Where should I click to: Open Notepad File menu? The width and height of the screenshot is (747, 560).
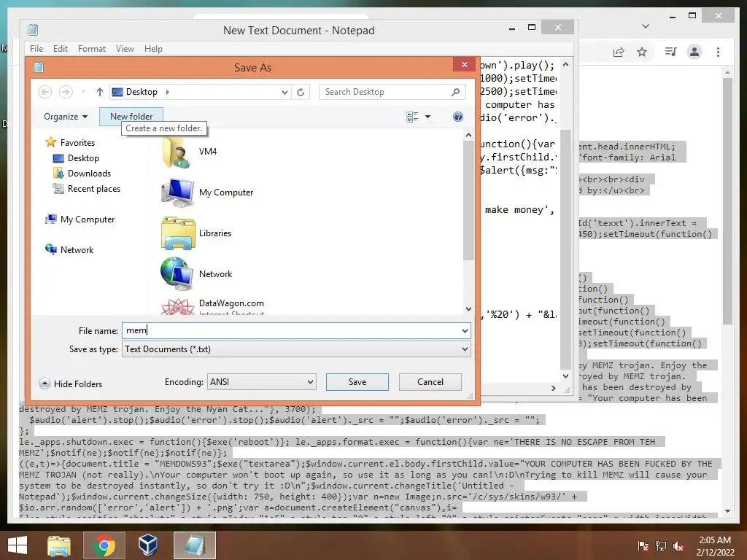click(36, 49)
